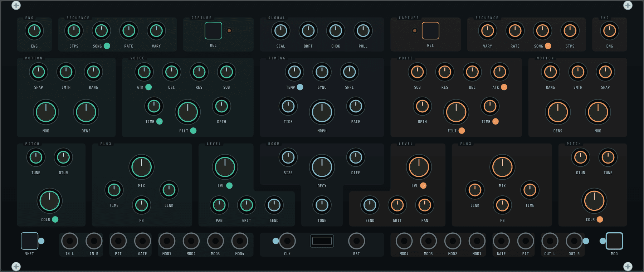
Task: Click the PACE knob
Action: 356,106
